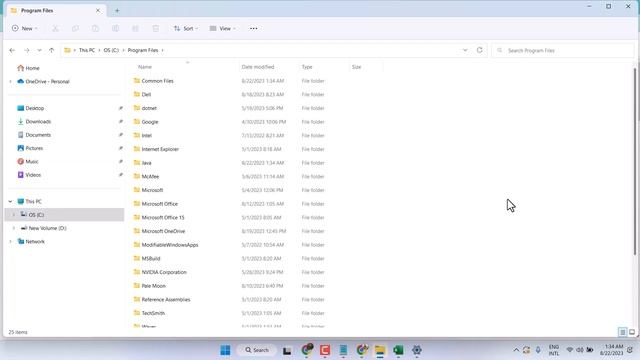
Task: Open address bar history dropdown
Action: click(x=465, y=50)
